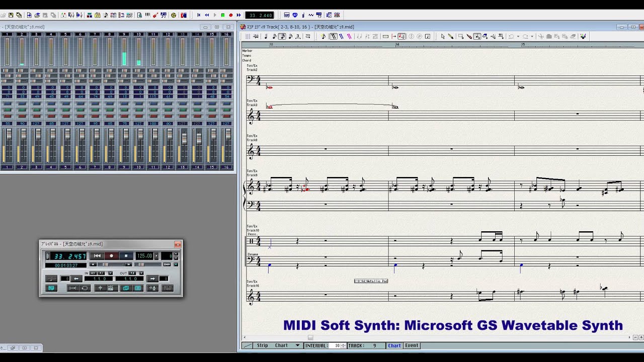Open the redo history dropdown arrow
This screenshot has height=362, width=644.
tap(532, 36)
